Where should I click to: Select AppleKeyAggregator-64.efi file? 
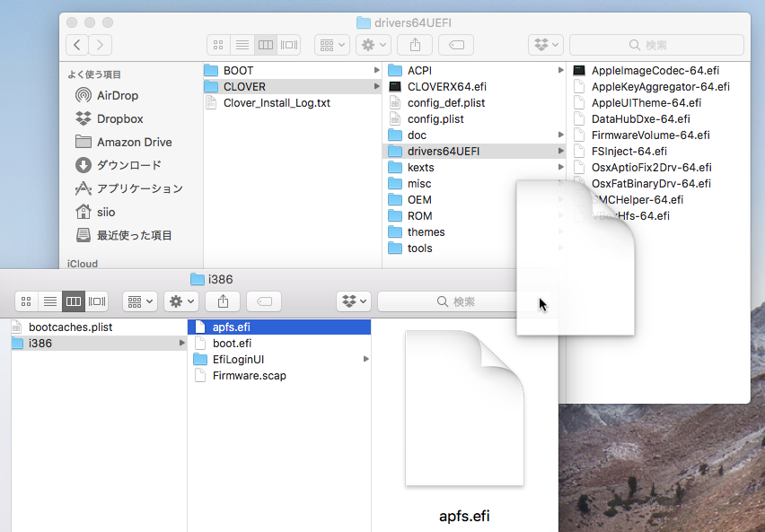coord(659,87)
